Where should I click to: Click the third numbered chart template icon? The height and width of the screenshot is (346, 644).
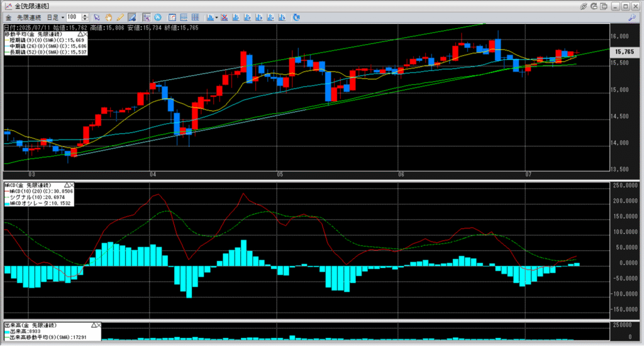click(258, 17)
